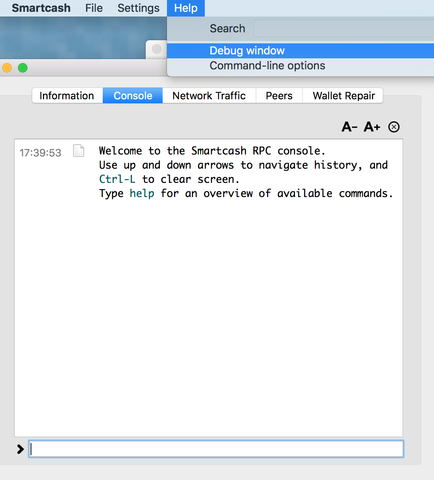The width and height of the screenshot is (434, 480).
Task: Decrease console font size with A-
Action: 349,127
